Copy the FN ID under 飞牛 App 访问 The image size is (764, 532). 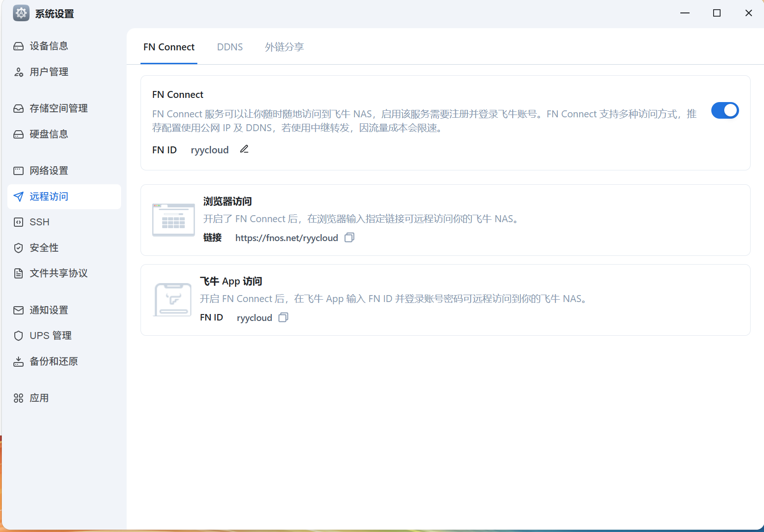[x=284, y=317]
